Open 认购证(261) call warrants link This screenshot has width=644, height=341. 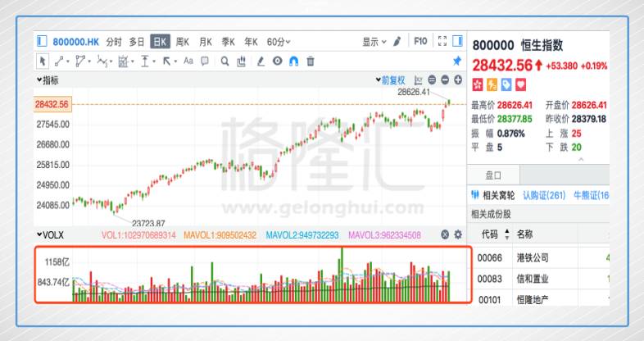coord(544,195)
